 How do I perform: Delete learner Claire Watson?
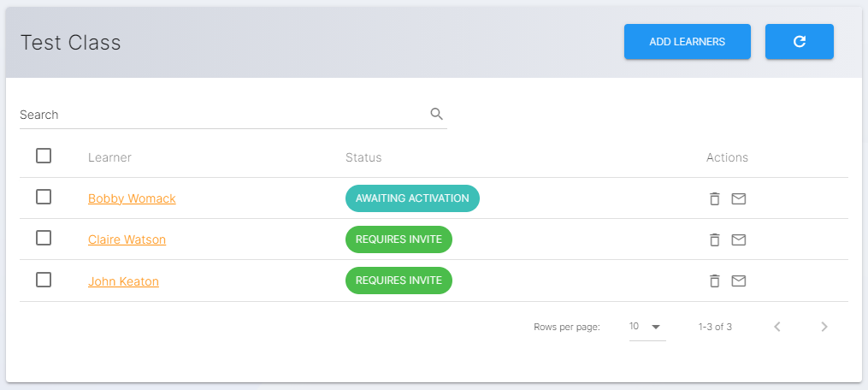click(x=715, y=239)
